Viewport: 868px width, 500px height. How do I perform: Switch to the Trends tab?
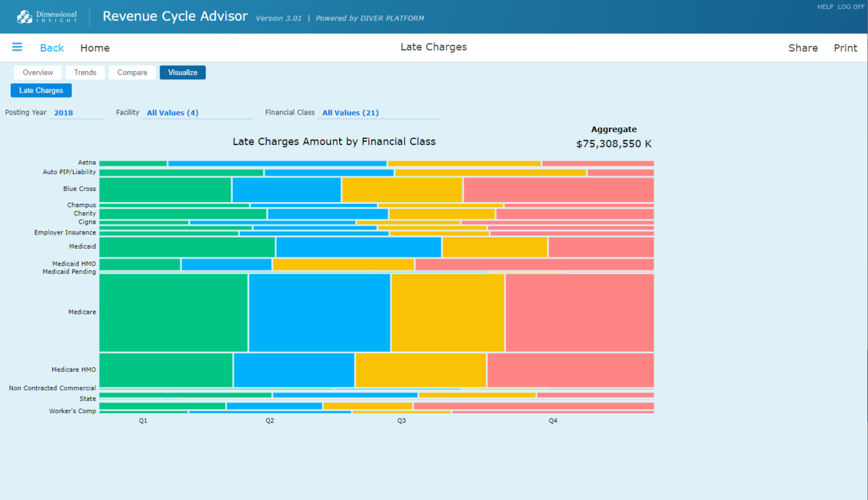(85, 72)
